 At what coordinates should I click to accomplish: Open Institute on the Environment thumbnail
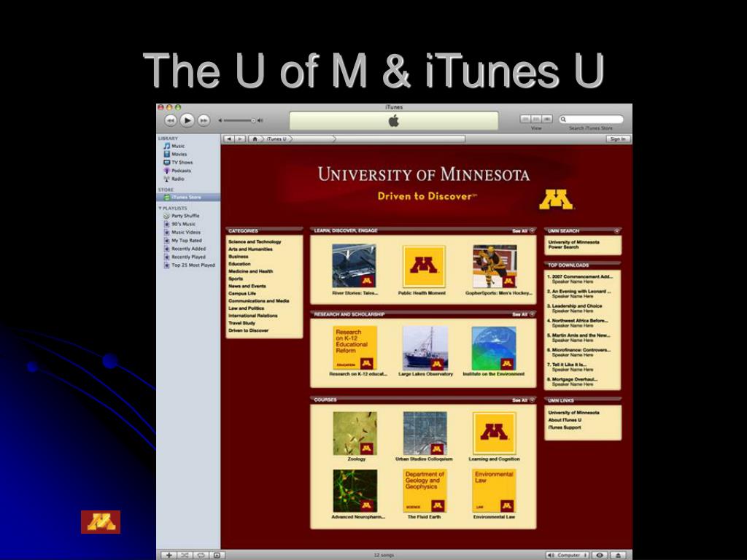point(494,348)
